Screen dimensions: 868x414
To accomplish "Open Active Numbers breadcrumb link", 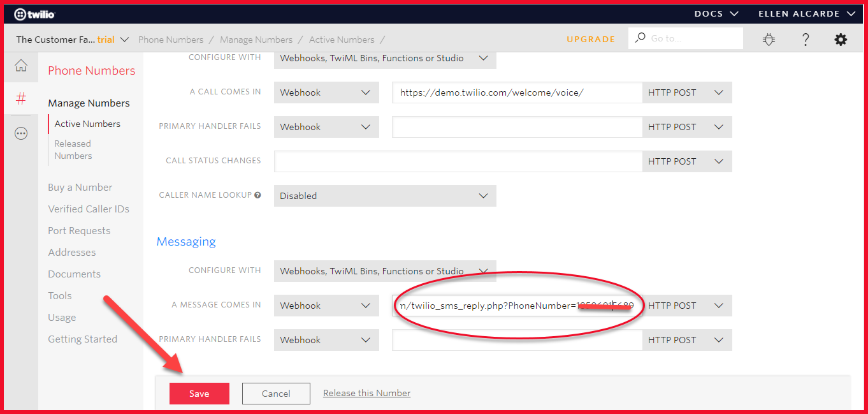I will (342, 40).
